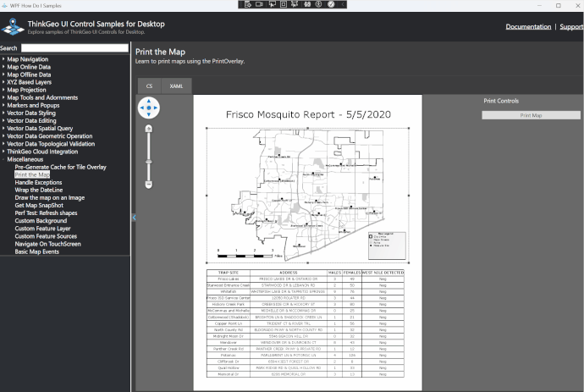
Task: Pan the map down with the south arrow
Action: click(149, 115)
